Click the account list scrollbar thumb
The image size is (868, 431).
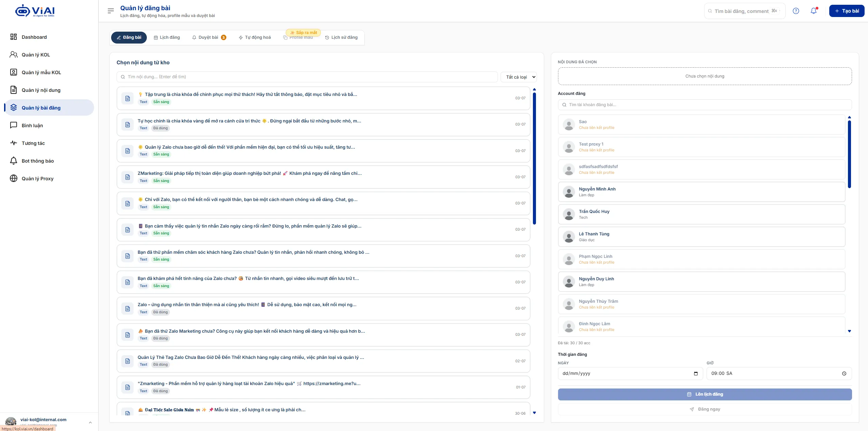point(849,154)
